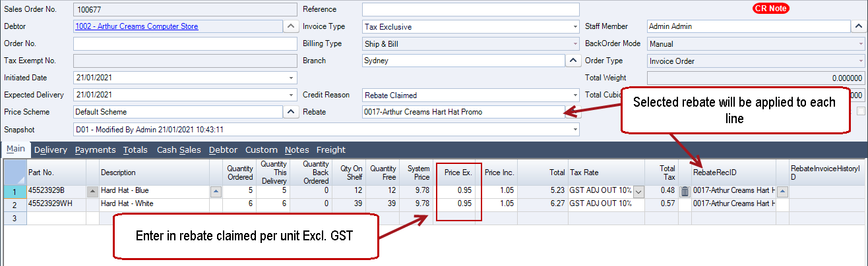Open RebateRecID lookup arrow on row 1
Viewport: 868px width, 266px height.
point(783,192)
